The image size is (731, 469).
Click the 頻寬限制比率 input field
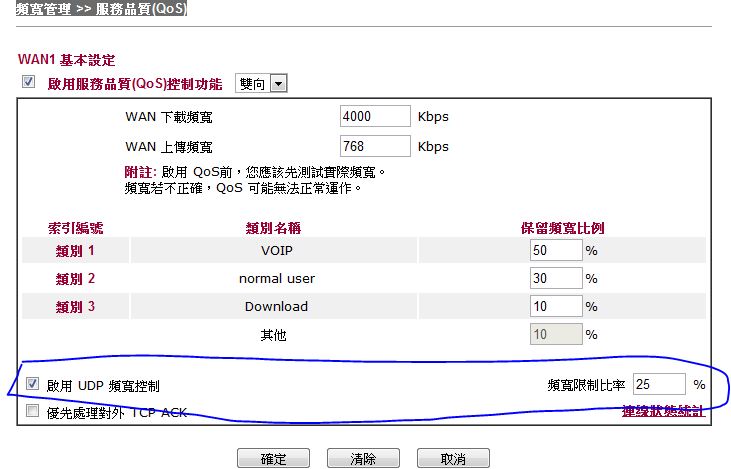660,384
